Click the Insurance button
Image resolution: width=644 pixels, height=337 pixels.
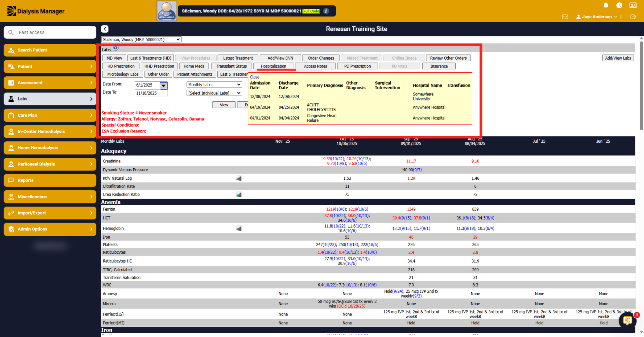[x=439, y=66]
